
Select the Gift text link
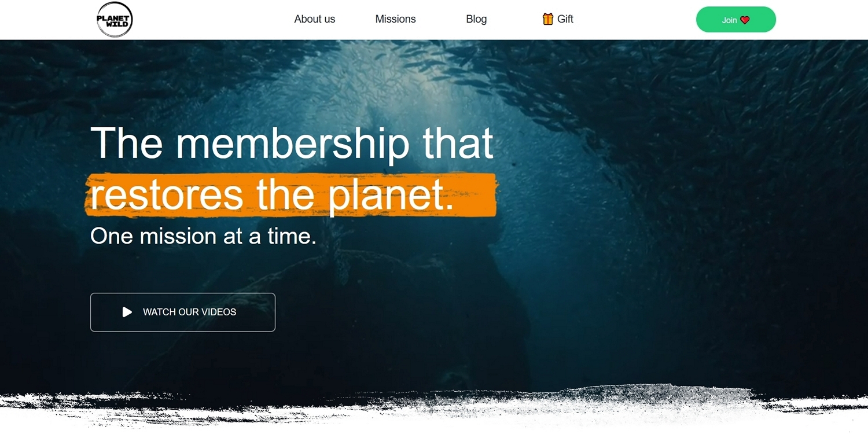565,19
